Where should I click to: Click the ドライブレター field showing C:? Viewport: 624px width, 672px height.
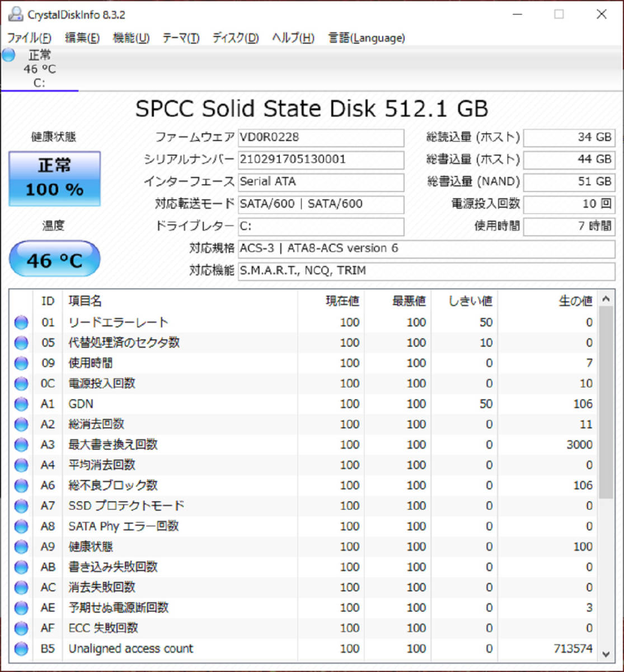[x=321, y=227]
